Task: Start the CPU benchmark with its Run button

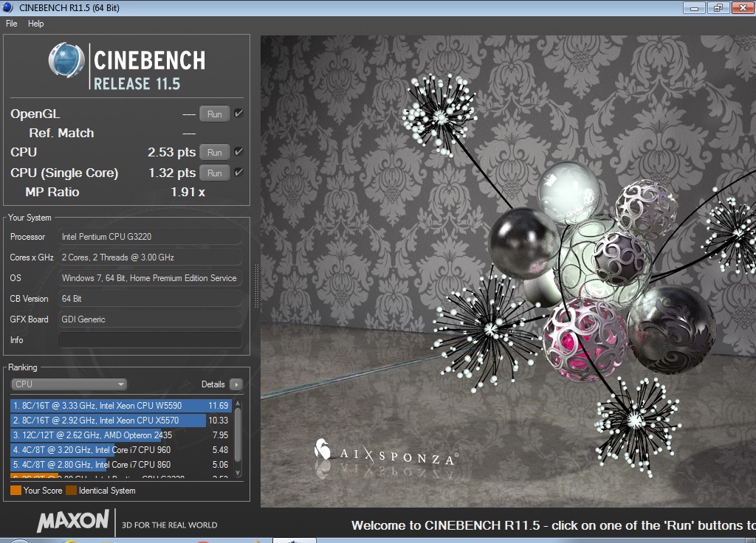Action: click(215, 152)
